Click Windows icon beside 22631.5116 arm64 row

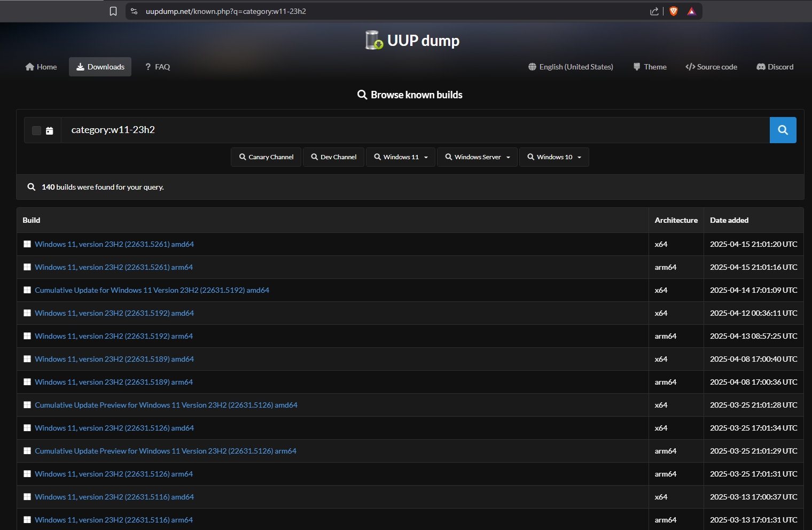(27, 520)
